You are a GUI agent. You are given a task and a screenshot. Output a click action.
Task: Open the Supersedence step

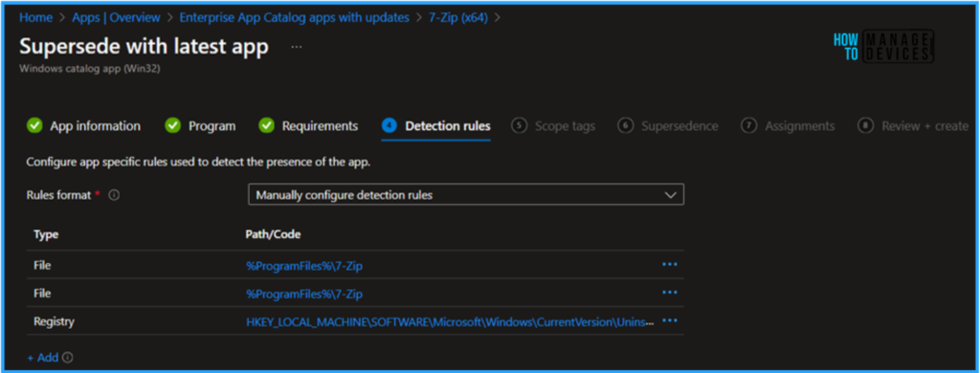point(667,126)
